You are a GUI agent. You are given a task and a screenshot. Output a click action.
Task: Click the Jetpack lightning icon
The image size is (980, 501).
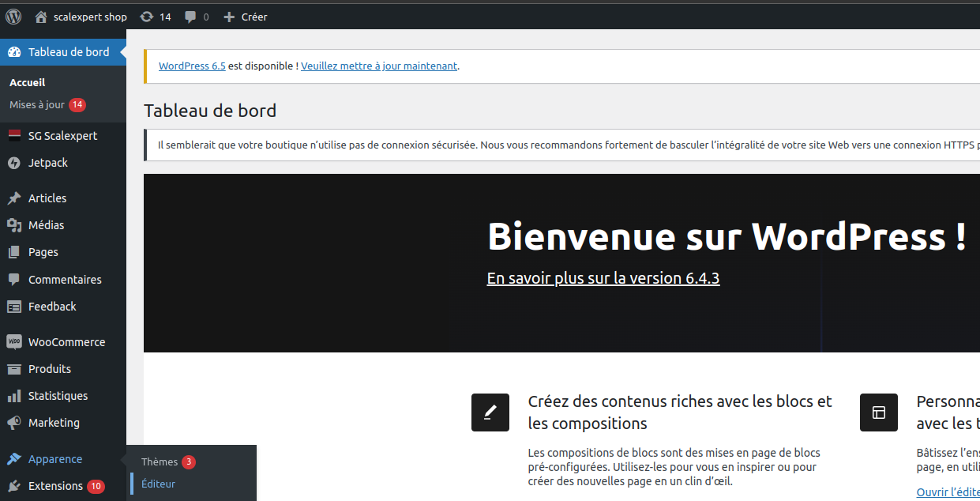click(14, 163)
